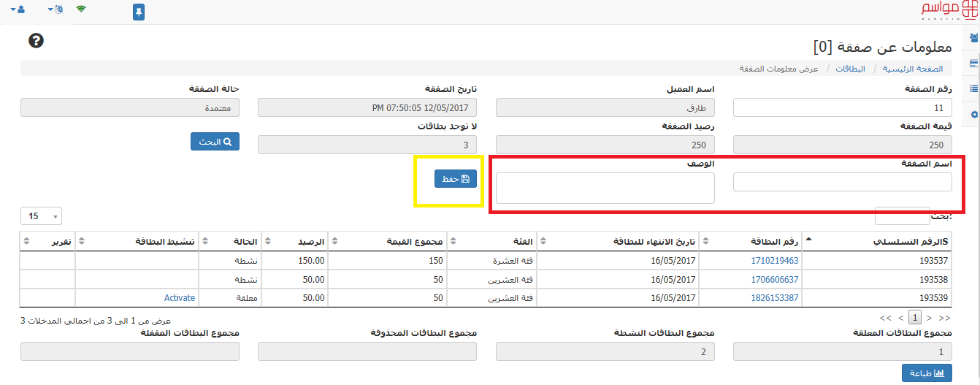Open the cards icon in right sidebar

coord(973,64)
